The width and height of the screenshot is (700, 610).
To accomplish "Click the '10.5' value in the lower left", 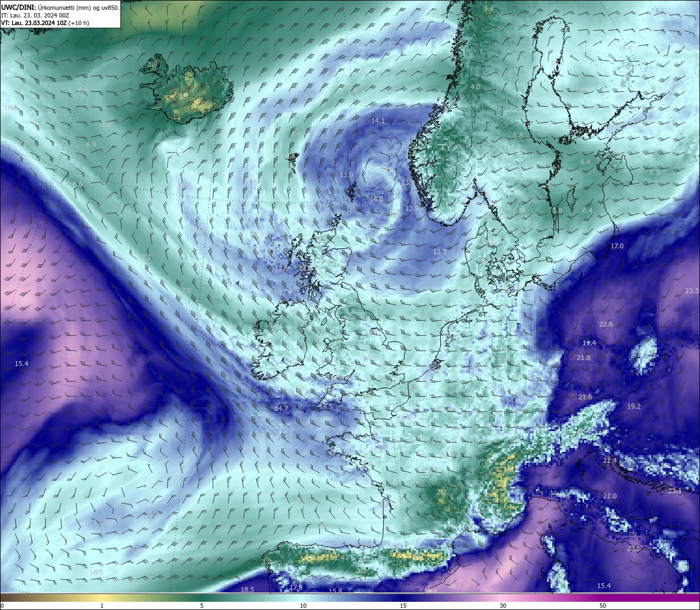I will [x=96, y=572].
